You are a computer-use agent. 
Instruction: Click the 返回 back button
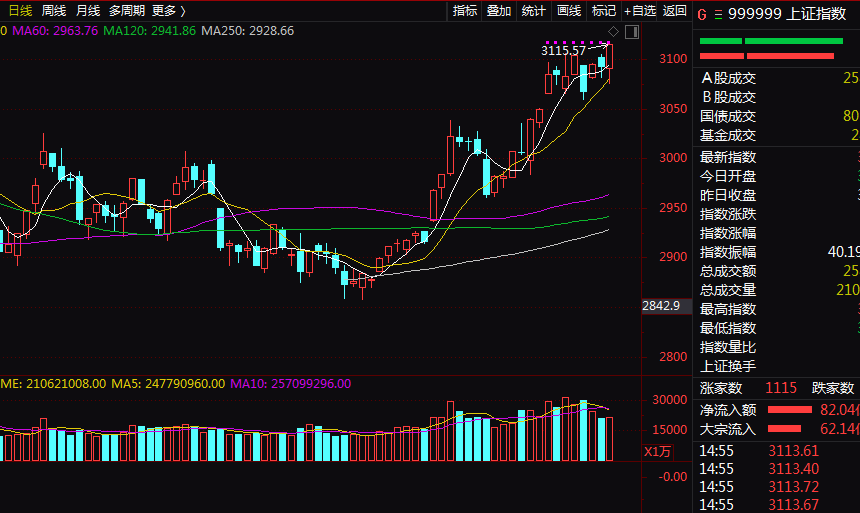(x=675, y=10)
